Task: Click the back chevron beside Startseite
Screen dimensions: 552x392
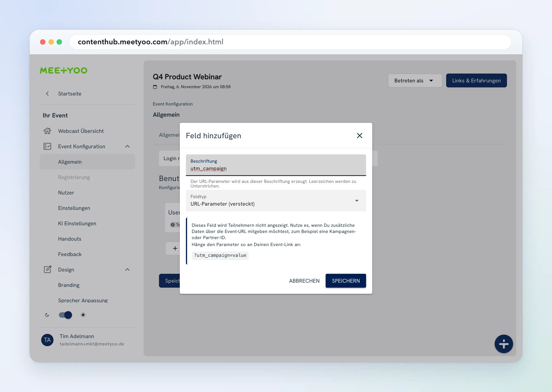Action: [47, 94]
